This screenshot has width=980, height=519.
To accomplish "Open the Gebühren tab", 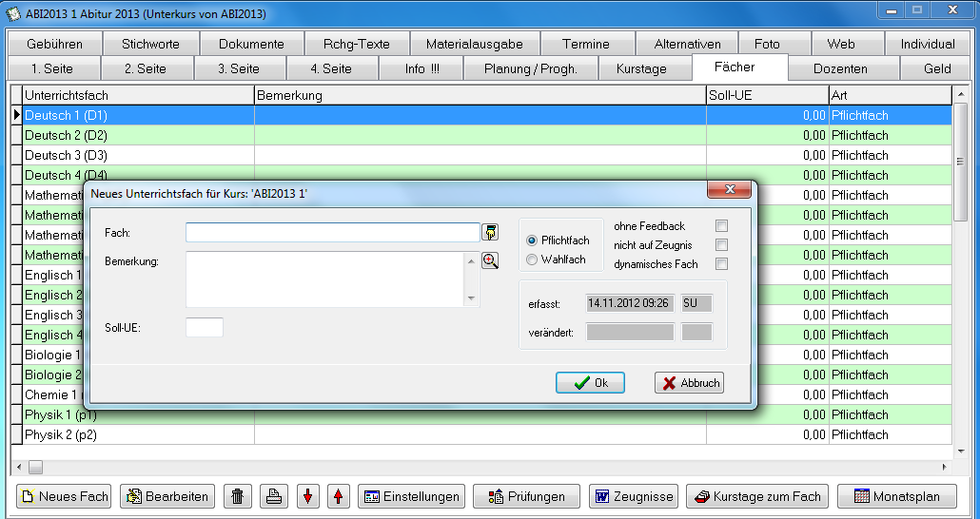I will (x=54, y=44).
